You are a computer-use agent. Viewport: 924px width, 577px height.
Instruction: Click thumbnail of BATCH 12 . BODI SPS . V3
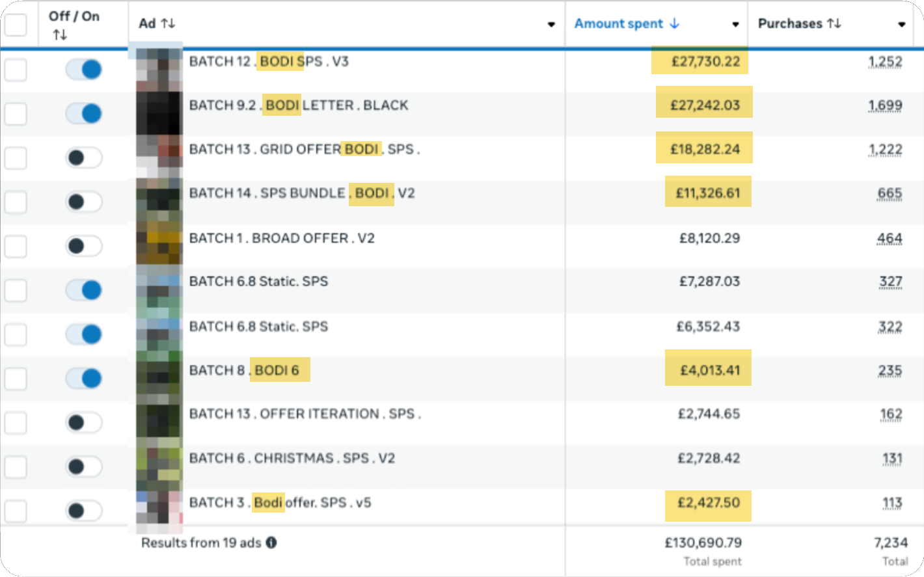coord(159,70)
